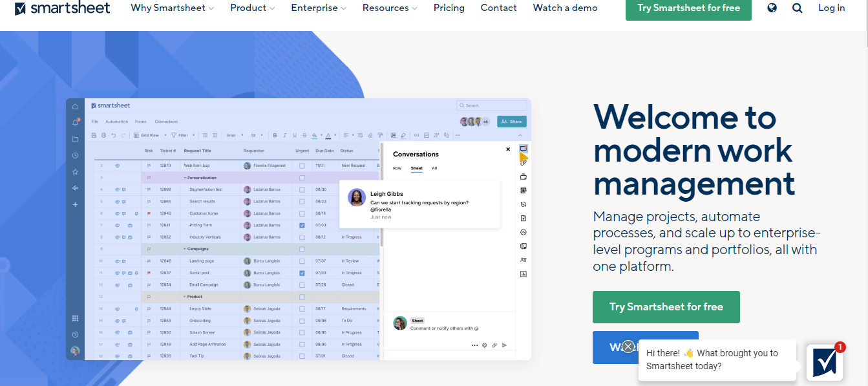
Task: Dismiss the chat greeting bubble
Action: click(628, 347)
